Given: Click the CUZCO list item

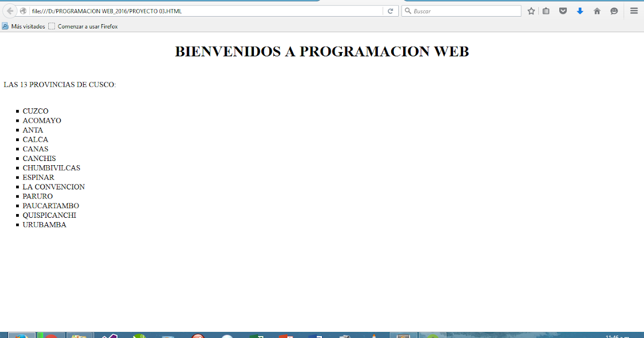Looking at the screenshot, I should point(35,111).
